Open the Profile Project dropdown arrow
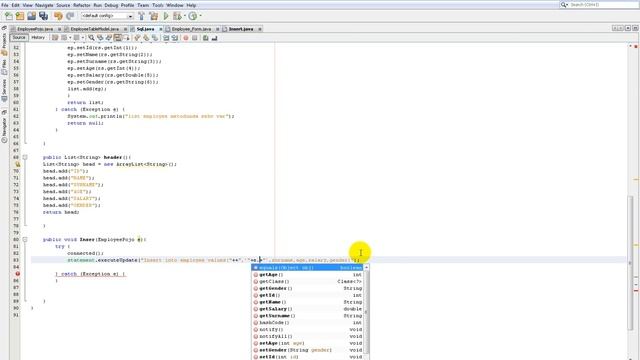 (x=200, y=16)
